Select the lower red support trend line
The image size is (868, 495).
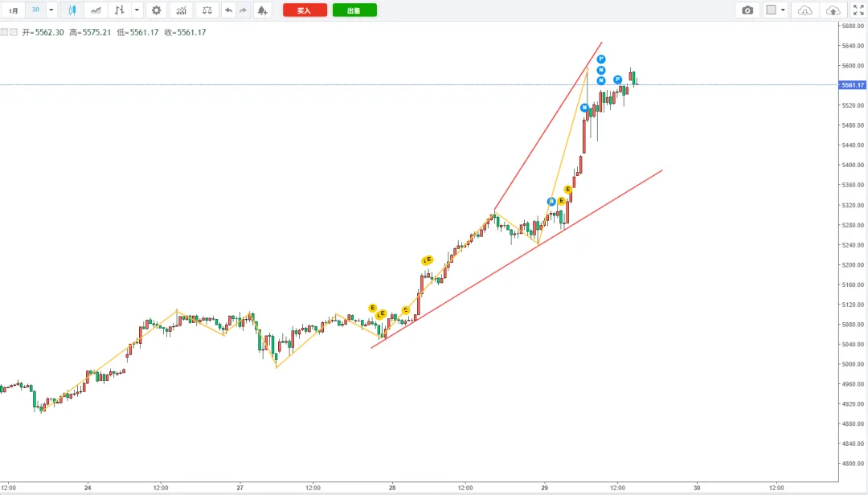pos(517,259)
